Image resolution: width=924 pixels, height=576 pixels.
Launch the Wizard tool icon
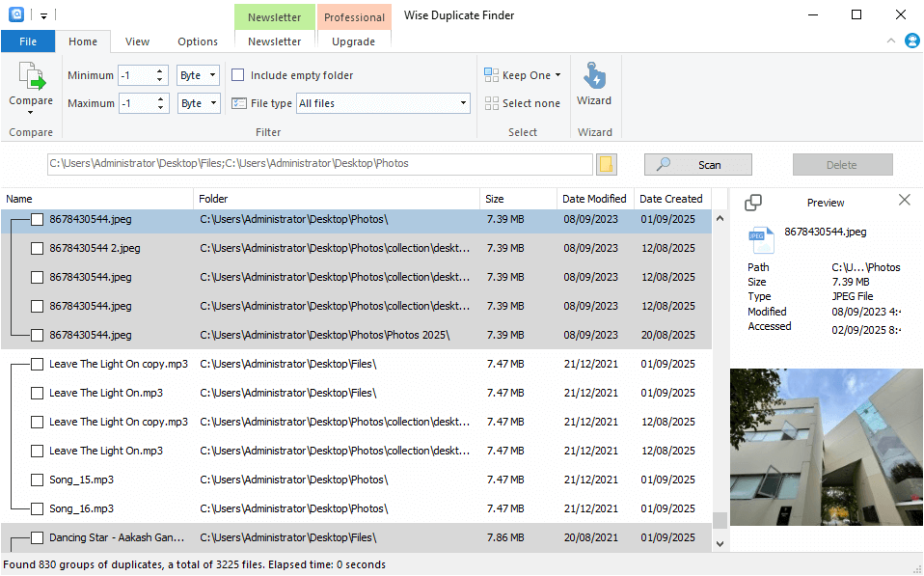[x=594, y=76]
